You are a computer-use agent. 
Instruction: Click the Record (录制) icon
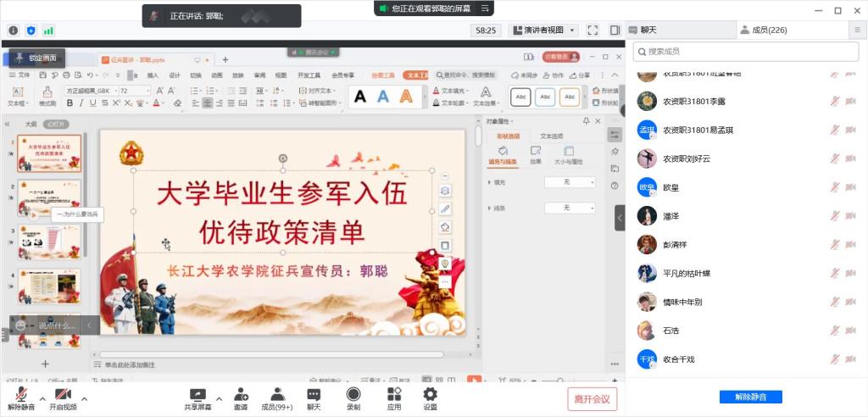click(353, 395)
